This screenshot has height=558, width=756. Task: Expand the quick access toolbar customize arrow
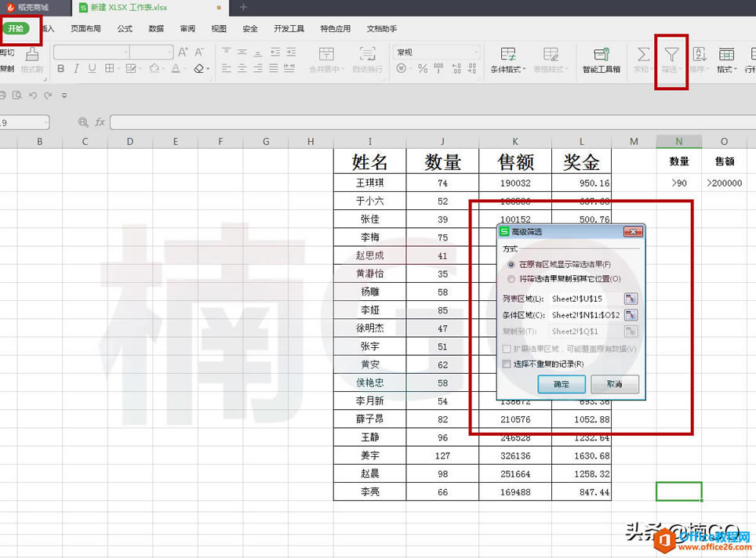click(x=64, y=96)
